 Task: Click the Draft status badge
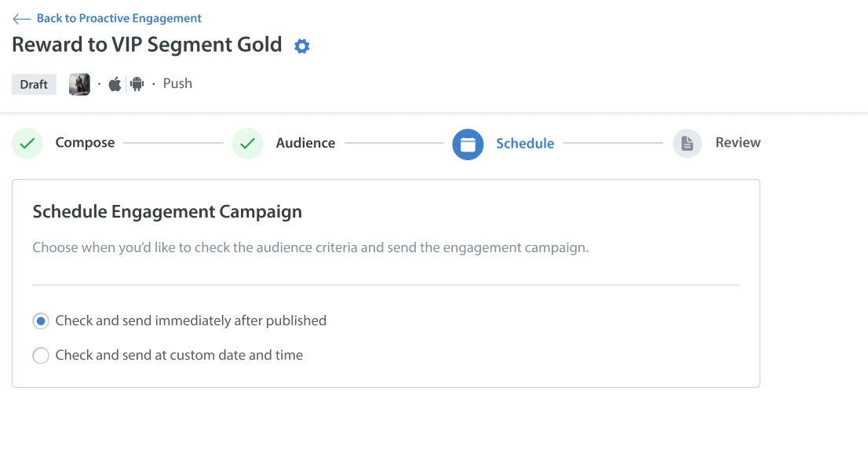tap(34, 84)
